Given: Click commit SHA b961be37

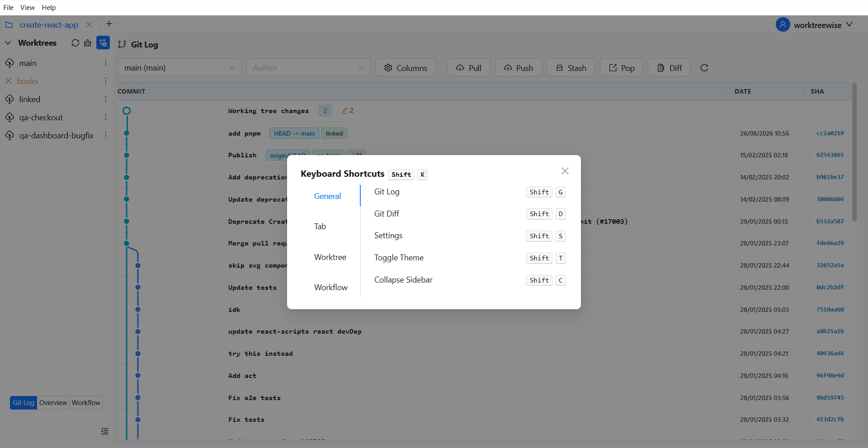Looking at the screenshot, I should click(x=830, y=177).
